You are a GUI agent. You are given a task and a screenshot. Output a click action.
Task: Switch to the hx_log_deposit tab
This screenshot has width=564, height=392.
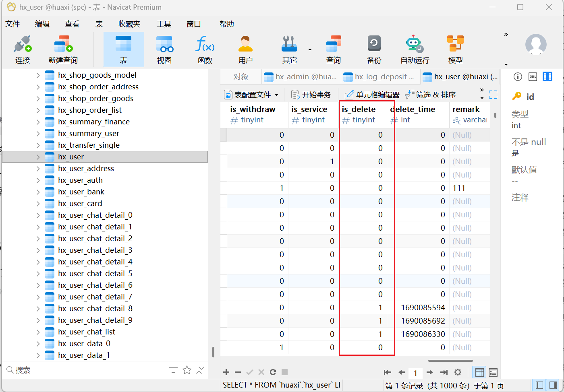coord(380,77)
